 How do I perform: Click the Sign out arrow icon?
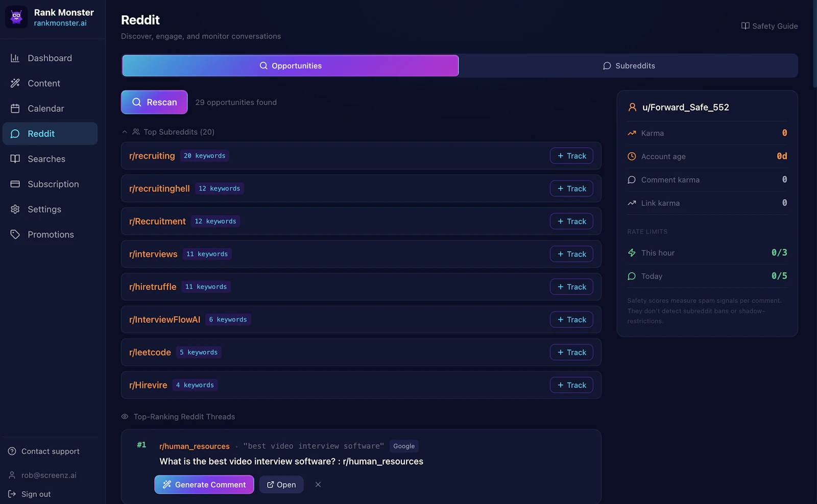tap(12, 494)
